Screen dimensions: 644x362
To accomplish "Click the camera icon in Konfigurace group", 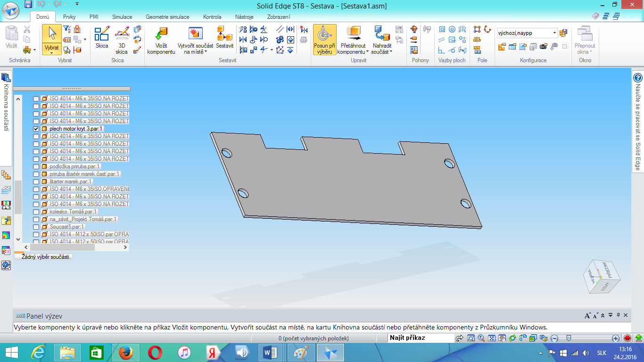I will click(543, 46).
